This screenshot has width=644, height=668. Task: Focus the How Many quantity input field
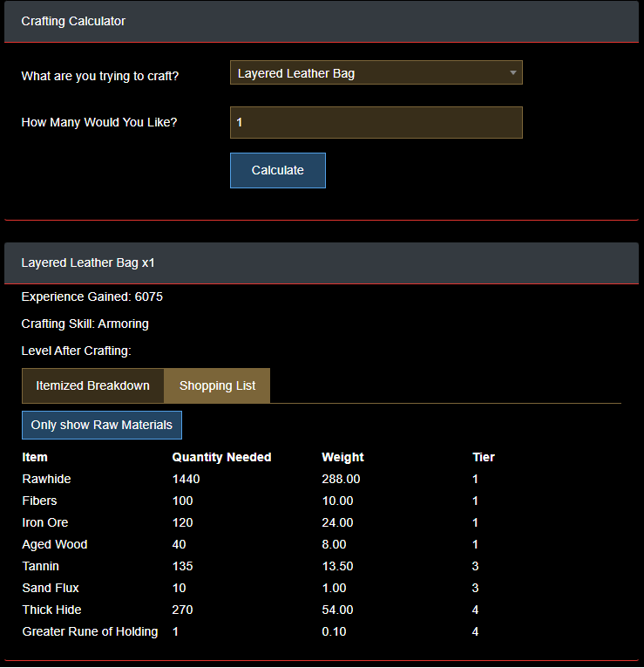coord(376,123)
